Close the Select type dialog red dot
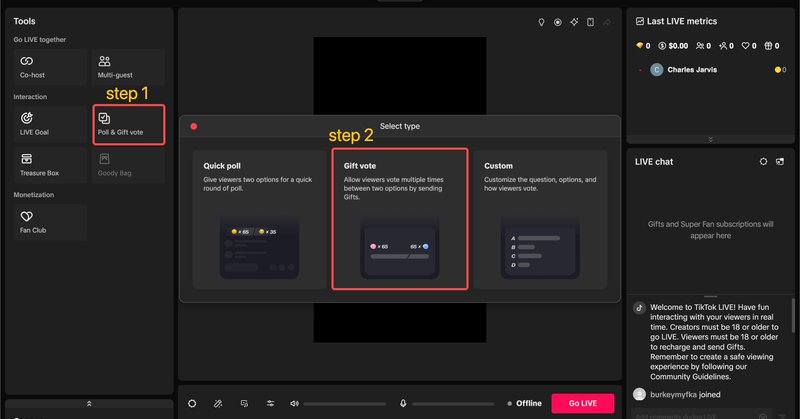The height and width of the screenshot is (419, 800). click(194, 126)
